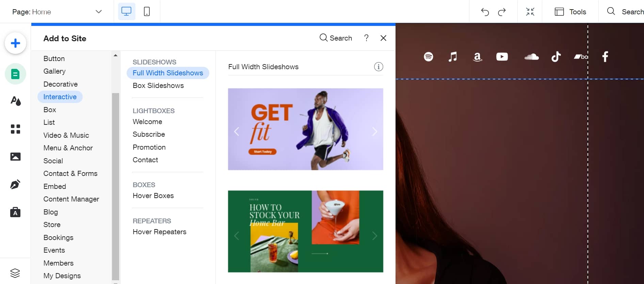Click the Apple Music note icon
This screenshot has width=644, height=284.
tap(453, 57)
